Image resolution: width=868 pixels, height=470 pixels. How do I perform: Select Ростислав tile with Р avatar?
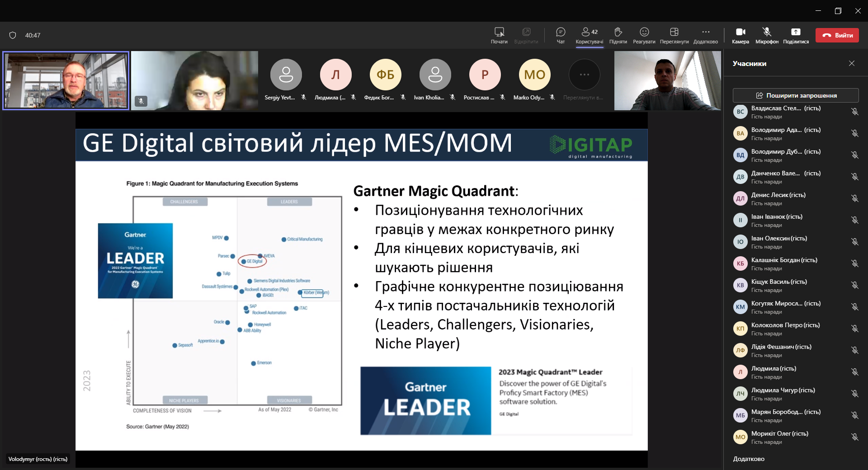485,80
